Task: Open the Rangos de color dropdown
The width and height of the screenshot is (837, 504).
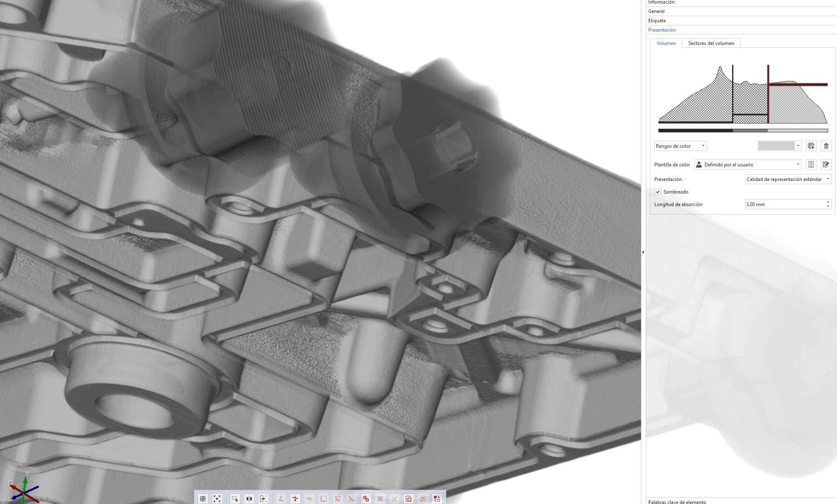Action: pos(680,146)
